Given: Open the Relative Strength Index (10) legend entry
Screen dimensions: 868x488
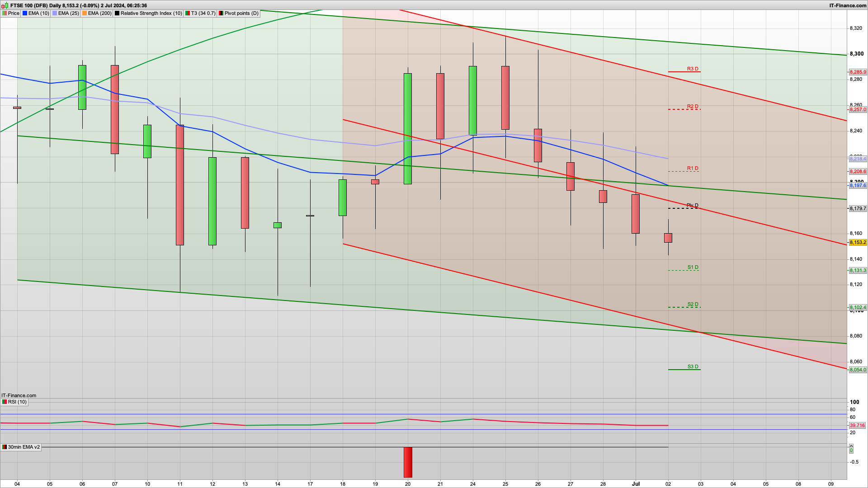Looking at the screenshot, I should coord(148,14).
